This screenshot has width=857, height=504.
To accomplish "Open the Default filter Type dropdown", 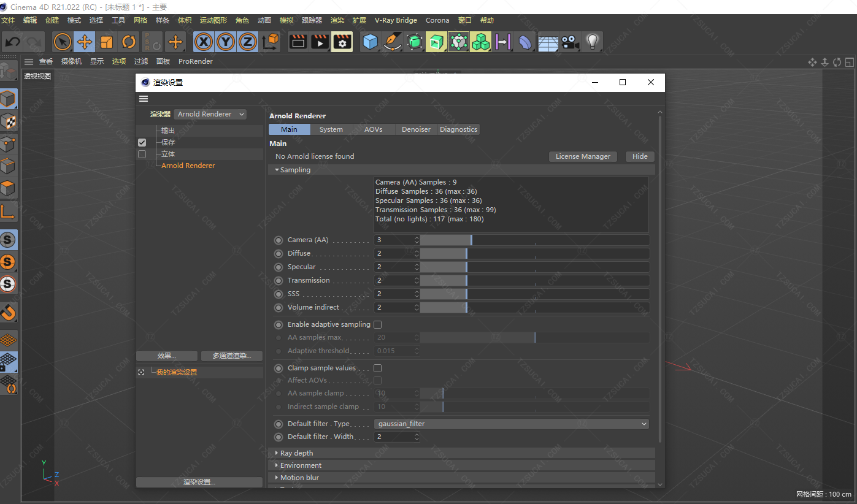I will tap(512, 424).
